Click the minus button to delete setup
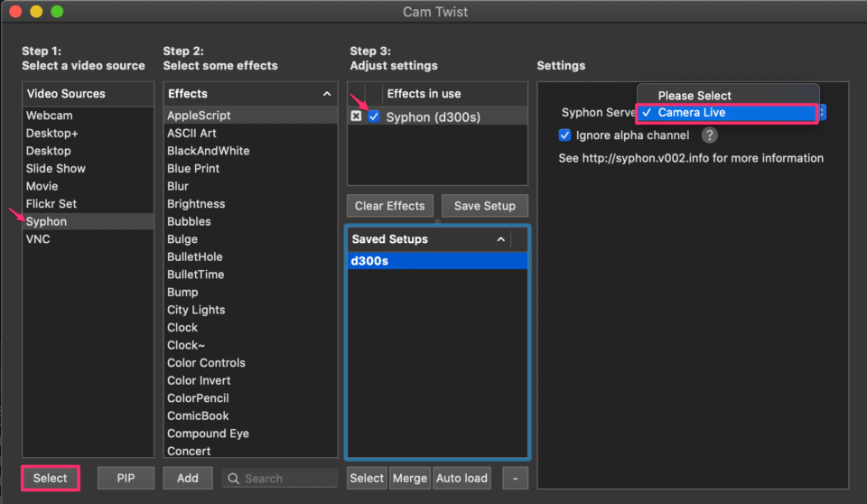 pyautogui.click(x=515, y=478)
